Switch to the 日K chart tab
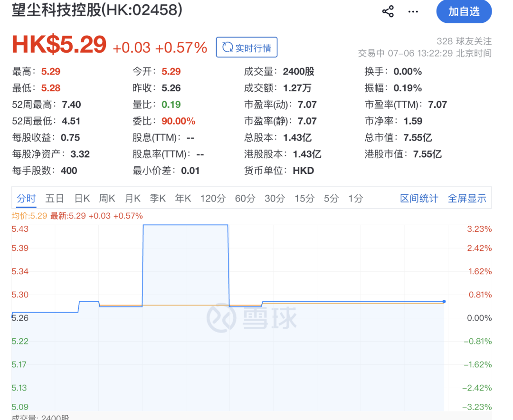This screenshot has height=420, width=513. 82,199
